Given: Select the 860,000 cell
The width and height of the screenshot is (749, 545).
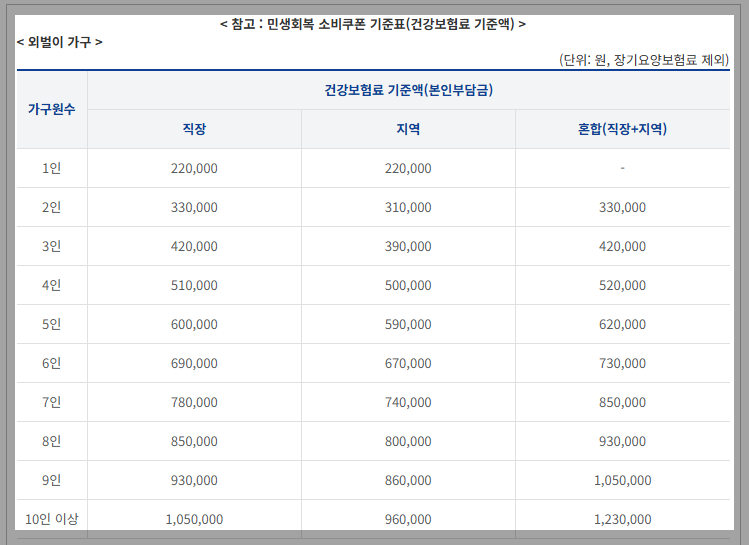Looking at the screenshot, I should coord(408,481).
